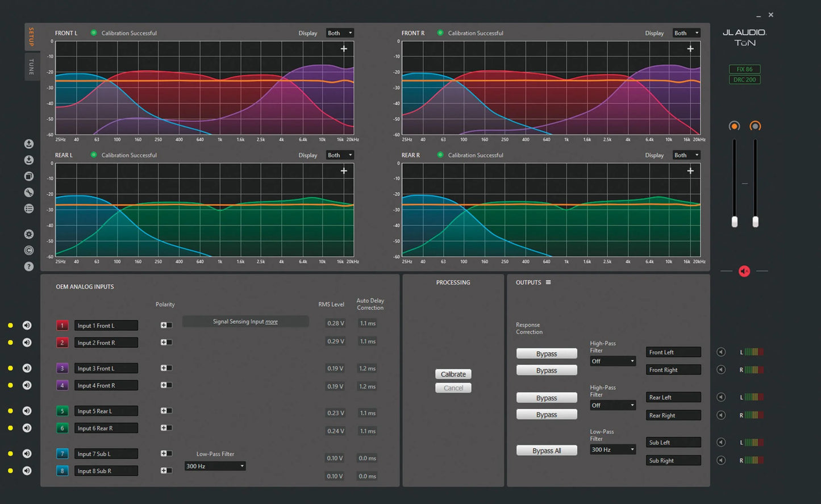This screenshot has width=821, height=504.
Task: Click the left master volume slider handle
Action: [735, 222]
